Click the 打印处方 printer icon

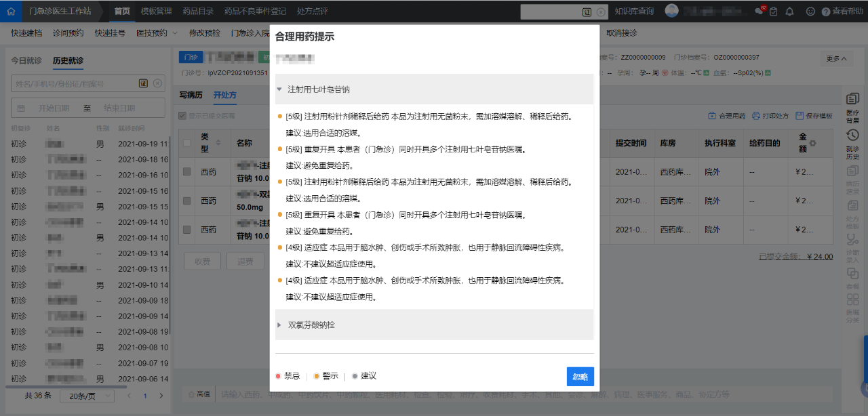pos(756,115)
